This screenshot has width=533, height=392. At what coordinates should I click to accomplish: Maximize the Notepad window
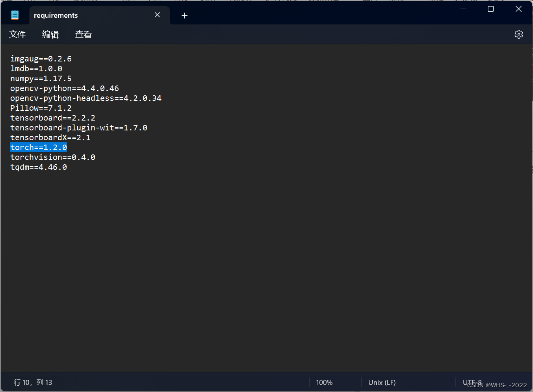[490, 9]
